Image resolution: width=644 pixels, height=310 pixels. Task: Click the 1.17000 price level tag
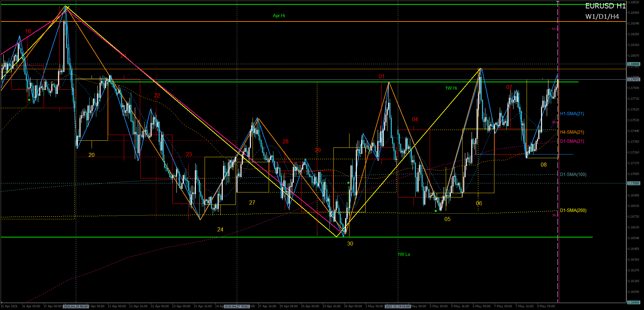tap(634, 183)
